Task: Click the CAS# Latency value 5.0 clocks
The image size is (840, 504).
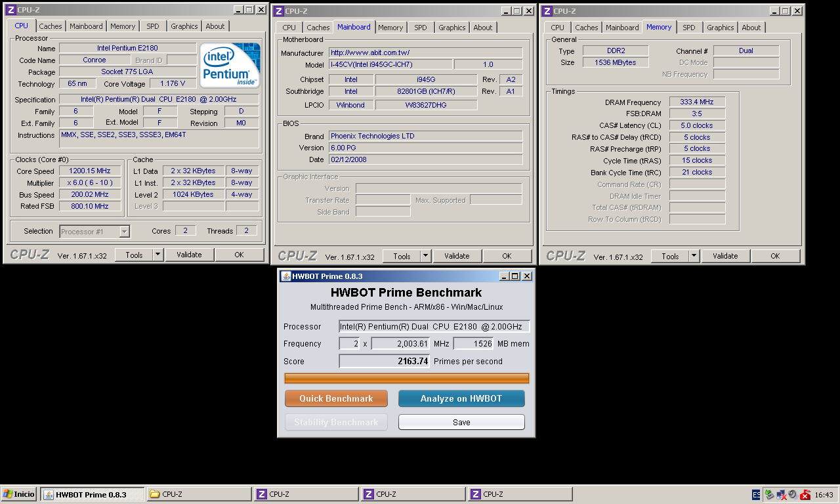Action: 697,125
